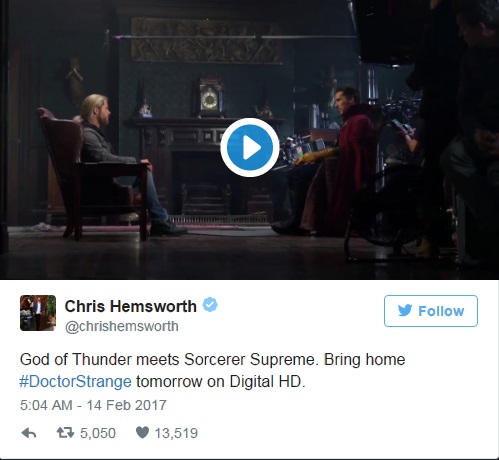Retweet using the retweet arrows icon

(65, 433)
